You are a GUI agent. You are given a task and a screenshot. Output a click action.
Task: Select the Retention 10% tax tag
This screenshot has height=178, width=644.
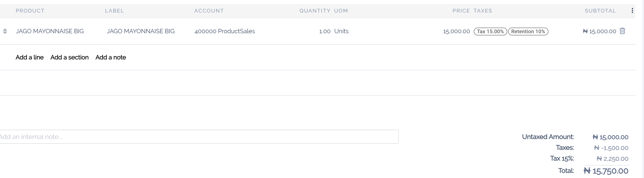[x=528, y=32]
